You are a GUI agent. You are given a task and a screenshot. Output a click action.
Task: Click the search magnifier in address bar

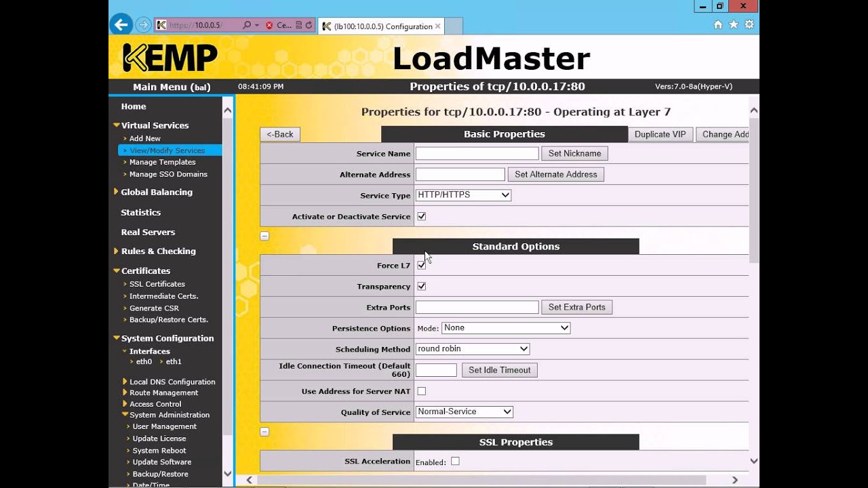pyautogui.click(x=247, y=25)
